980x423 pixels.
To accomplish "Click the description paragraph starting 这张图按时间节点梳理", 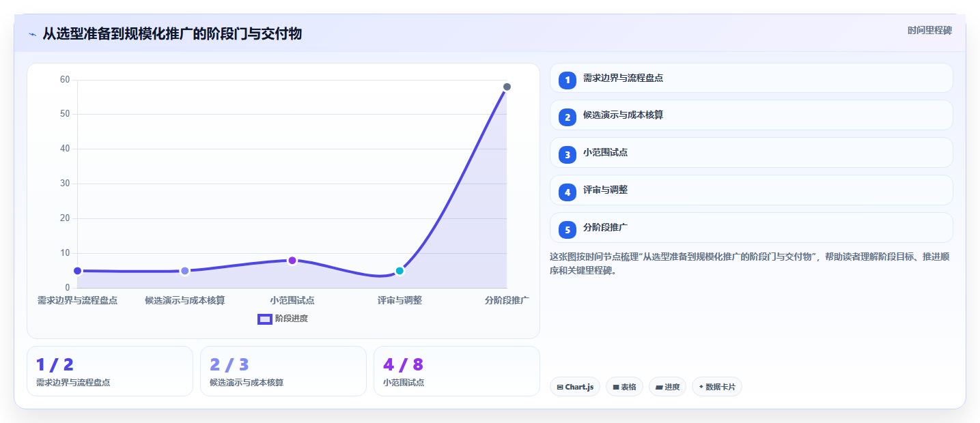I will 751,263.
